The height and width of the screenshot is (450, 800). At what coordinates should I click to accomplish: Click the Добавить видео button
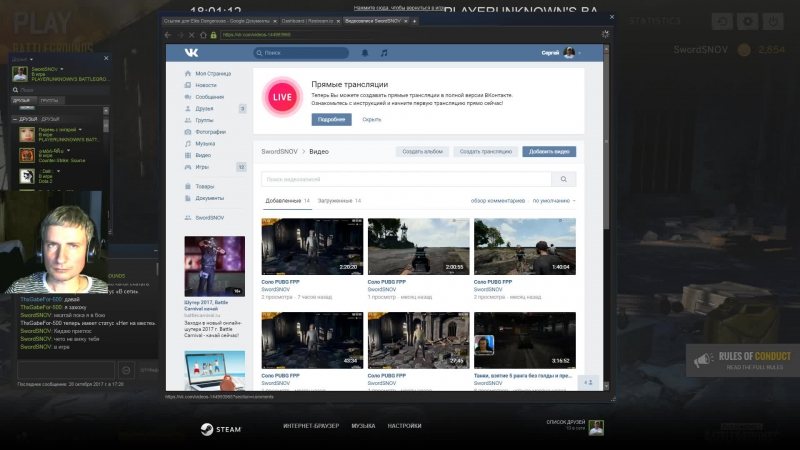point(549,152)
